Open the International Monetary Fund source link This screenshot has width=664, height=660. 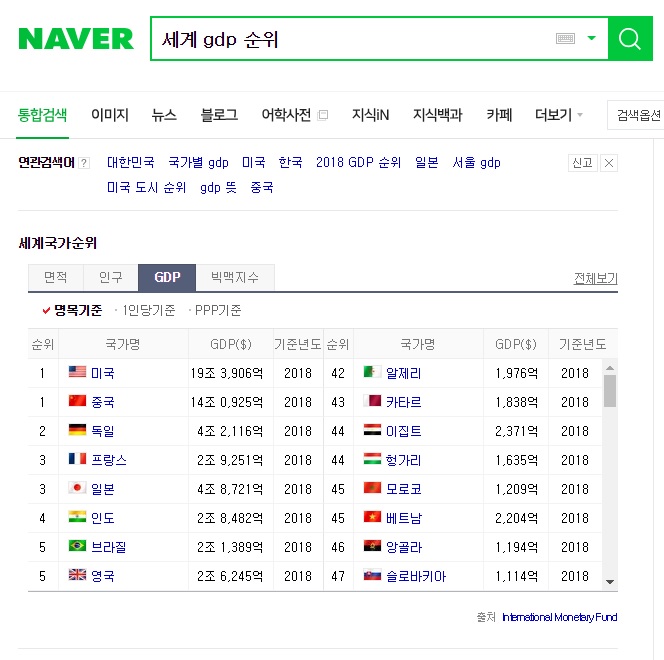point(559,617)
